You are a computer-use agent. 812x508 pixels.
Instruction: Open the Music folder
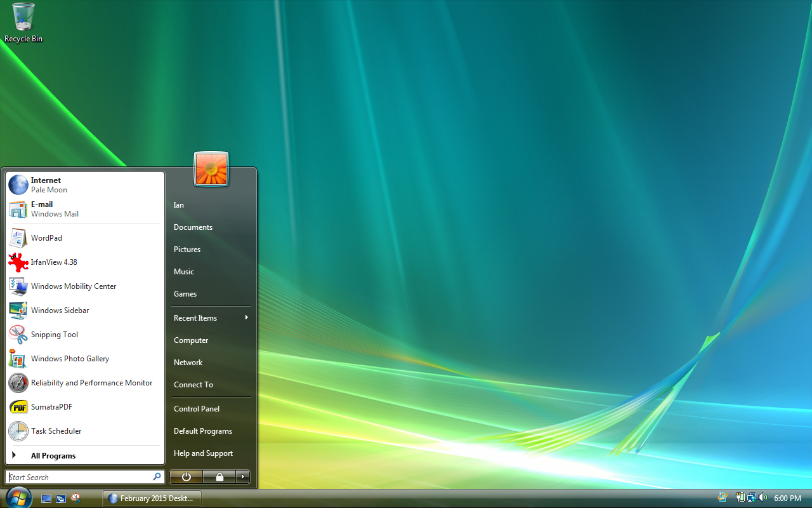(x=211, y=272)
